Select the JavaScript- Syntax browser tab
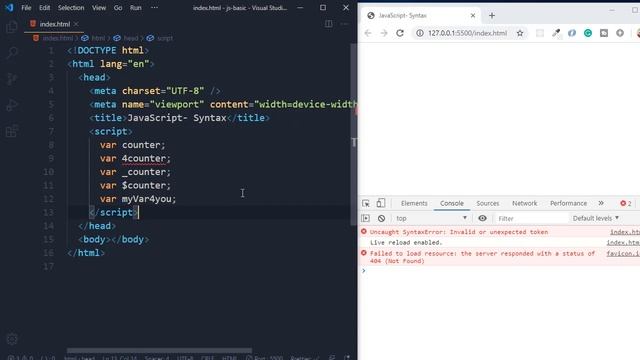Viewport: 640px width, 360px height. 421,16
